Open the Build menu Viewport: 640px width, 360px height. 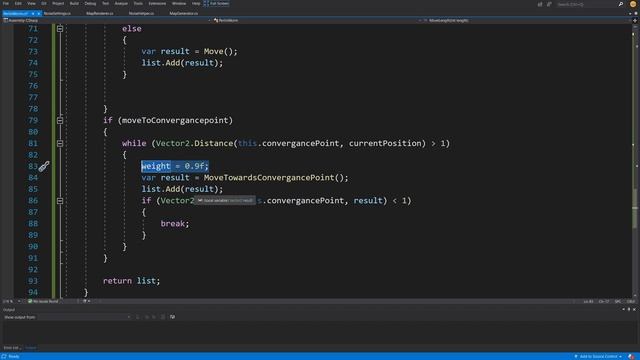[74, 4]
